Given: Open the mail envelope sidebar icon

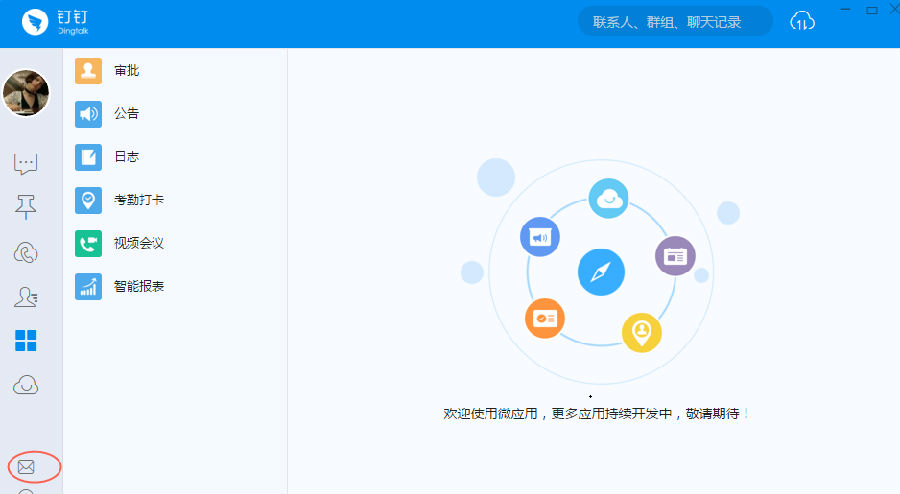Looking at the screenshot, I should 26,467.
